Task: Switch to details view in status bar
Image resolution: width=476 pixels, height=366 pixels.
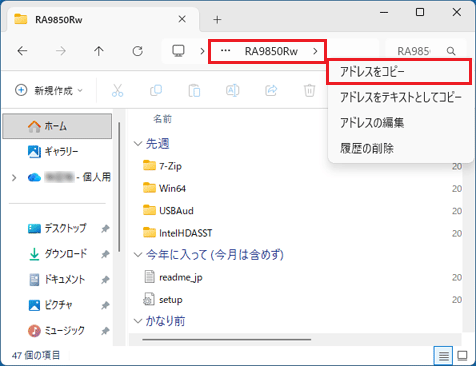Action: coord(443,356)
